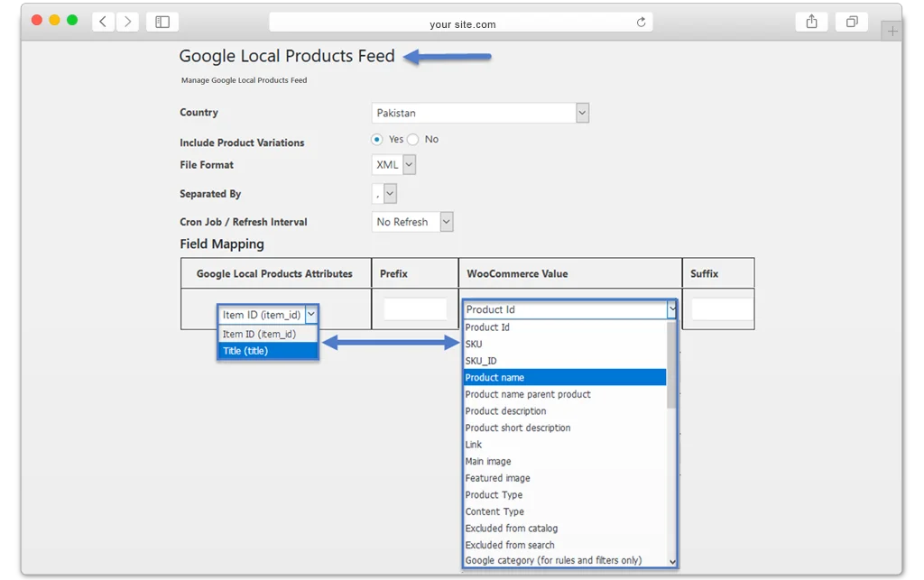This screenshot has height=580, width=924.
Task: Click the value list scroll down arrow
Action: (x=672, y=562)
